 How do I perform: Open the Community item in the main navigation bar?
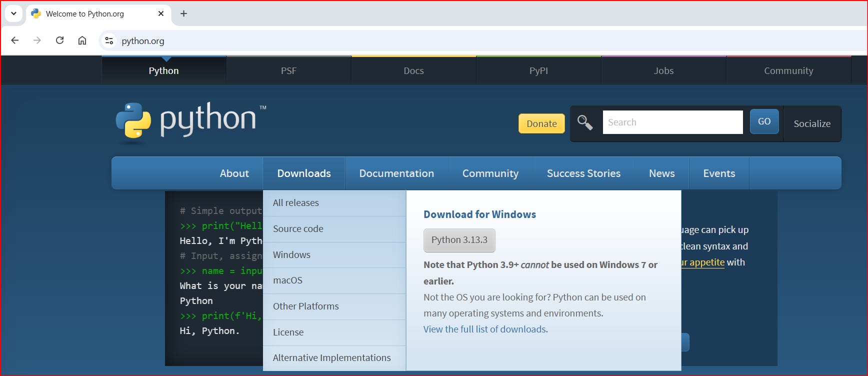[490, 173]
